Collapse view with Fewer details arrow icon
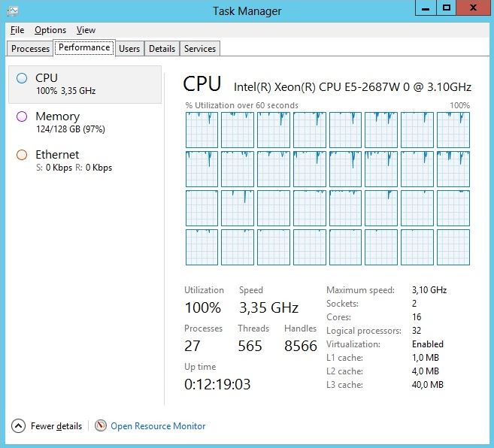Image resolution: width=494 pixels, height=448 pixels. (18, 426)
